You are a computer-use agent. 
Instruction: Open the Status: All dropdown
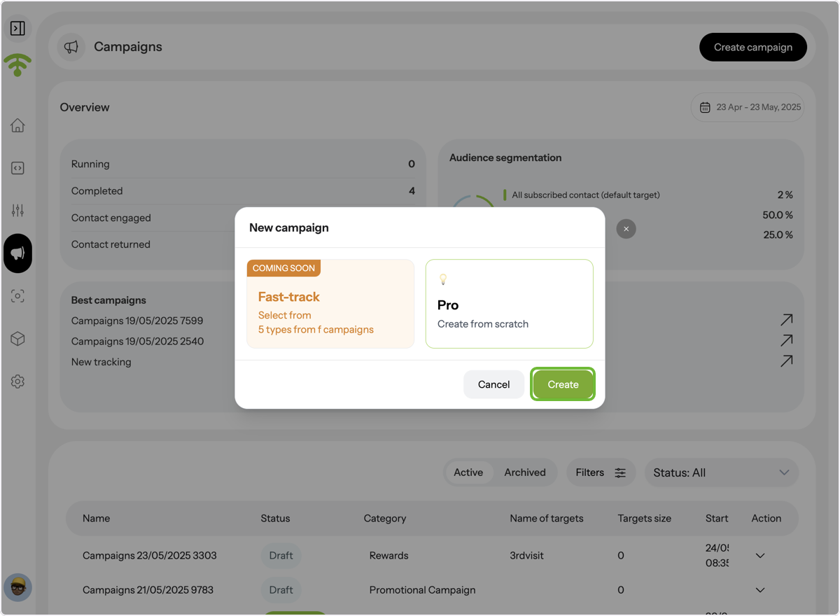721,472
